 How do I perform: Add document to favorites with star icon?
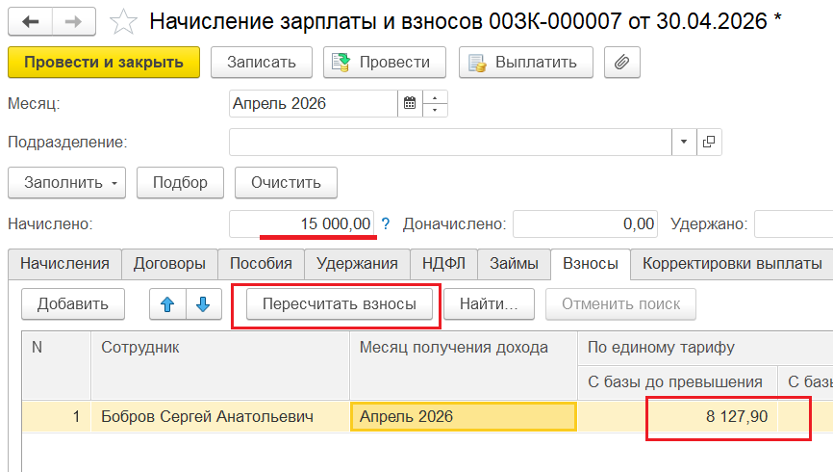click(124, 20)
